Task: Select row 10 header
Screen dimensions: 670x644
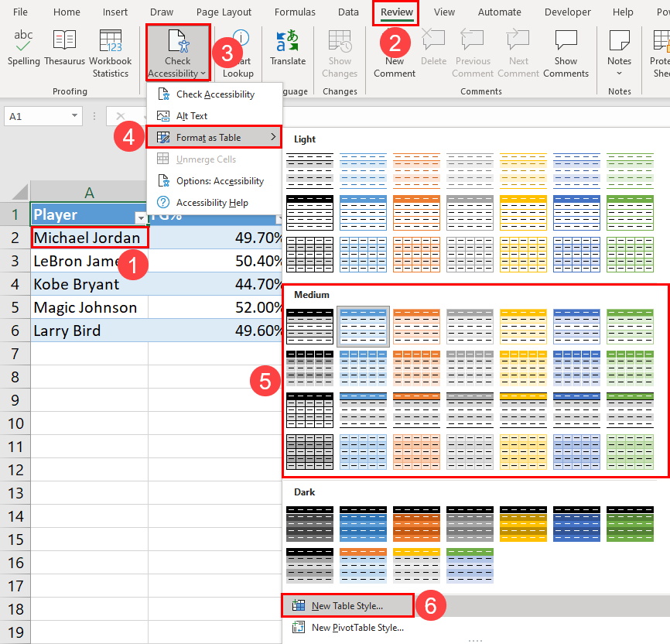Action: point(15,423)
